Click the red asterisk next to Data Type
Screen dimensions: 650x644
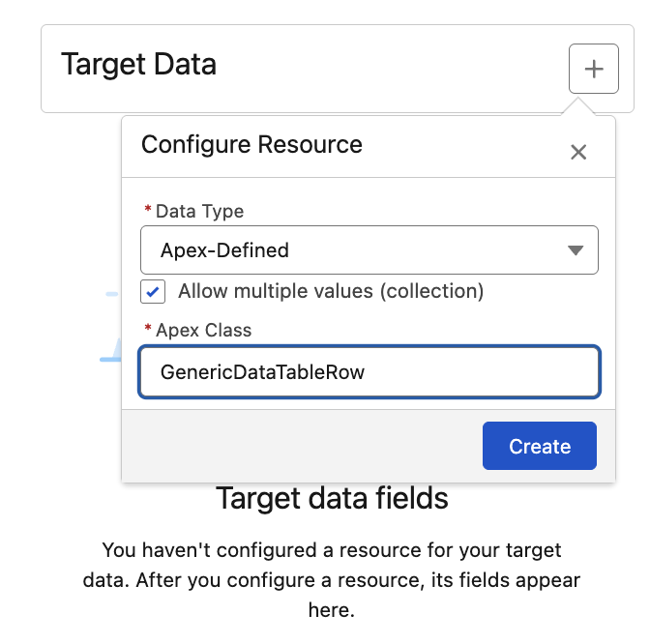coord(148,208)
